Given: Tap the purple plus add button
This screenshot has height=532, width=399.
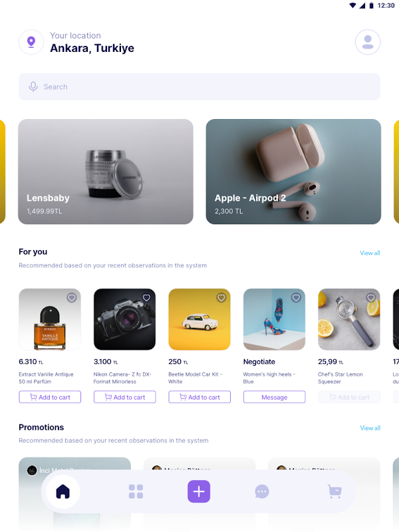Looking at the screenshot, I should [199, 491].
